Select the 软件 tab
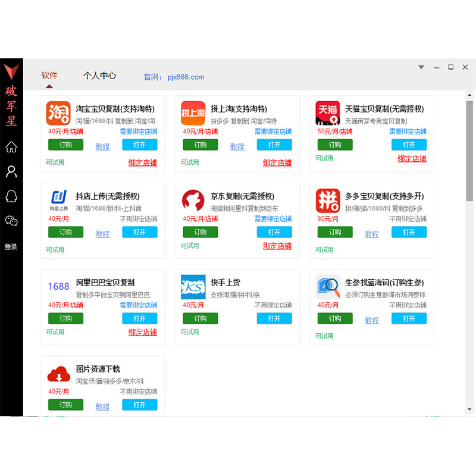Screen dimensions: 476x476 coord(49,76)
